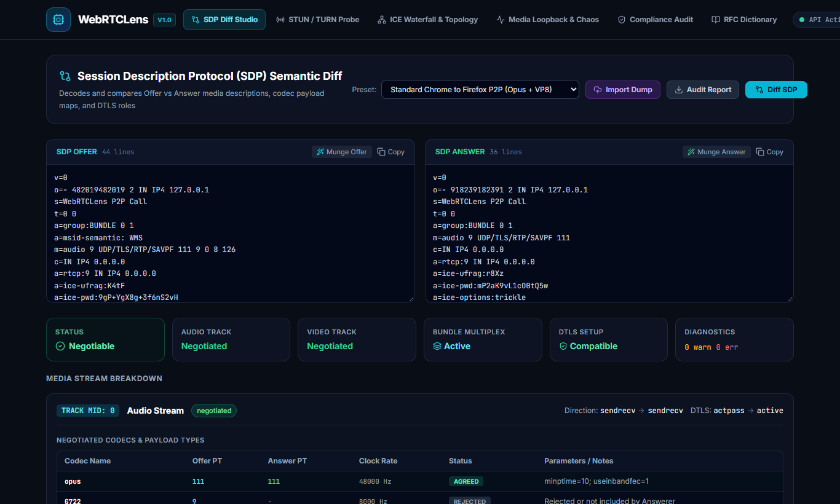Click Munge Offer button

point(342,152)
